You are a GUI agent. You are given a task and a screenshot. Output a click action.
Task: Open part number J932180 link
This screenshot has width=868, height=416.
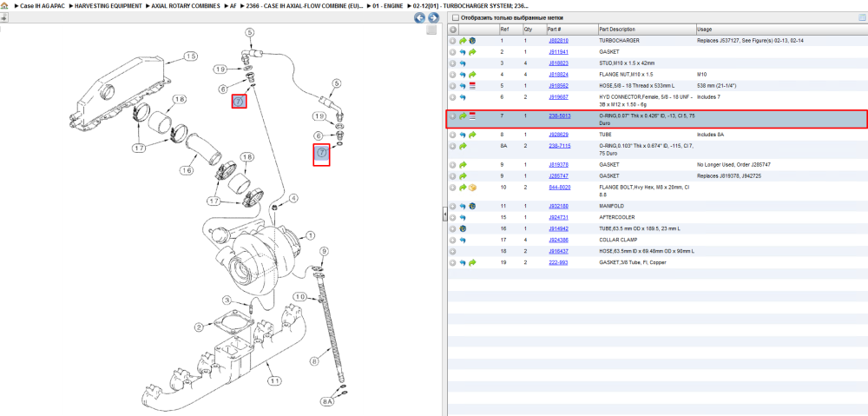(x=558, y=206)
